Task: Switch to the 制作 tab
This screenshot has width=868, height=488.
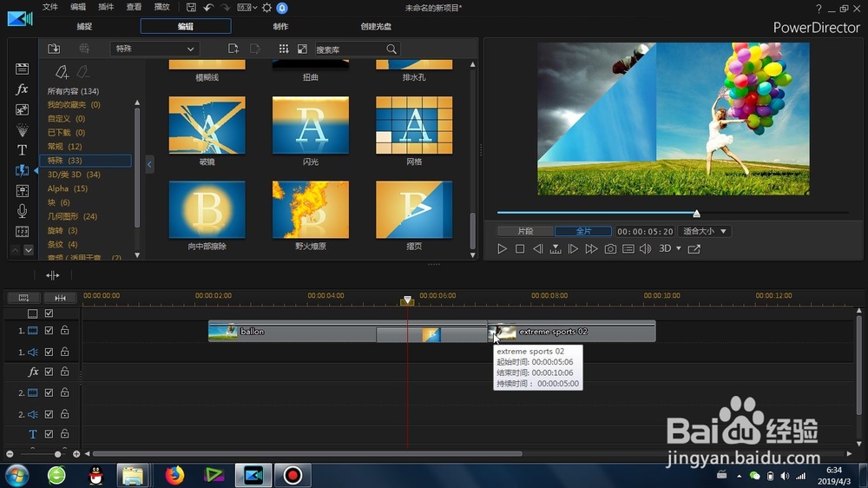Action: pos(280,26)
